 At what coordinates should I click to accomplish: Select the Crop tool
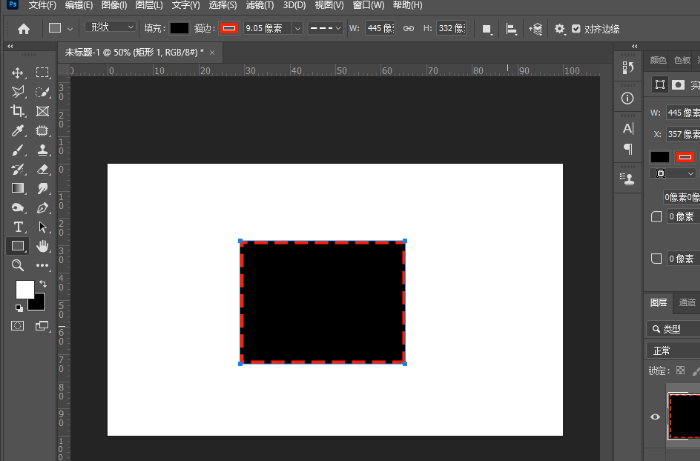coord(18,111)
